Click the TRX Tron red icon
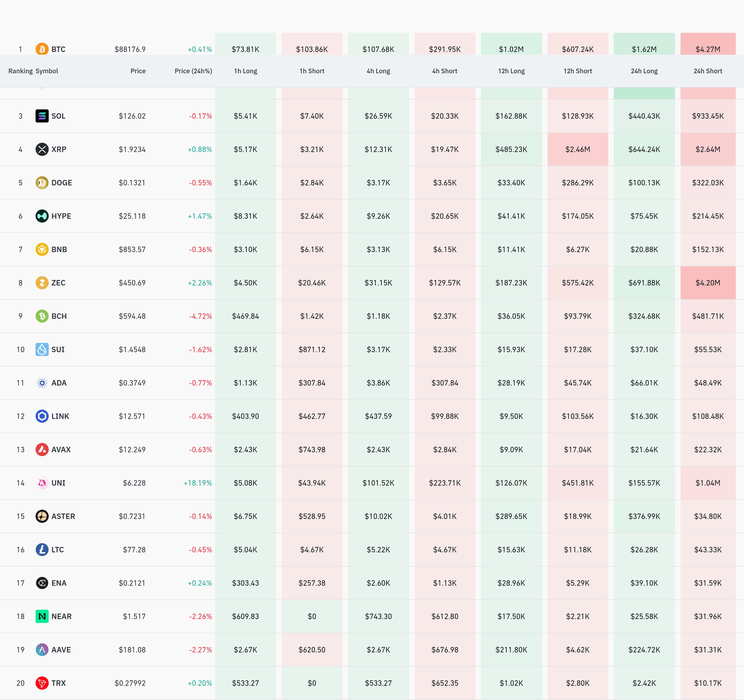The image size is (744, 700). [x=42, y=683]
